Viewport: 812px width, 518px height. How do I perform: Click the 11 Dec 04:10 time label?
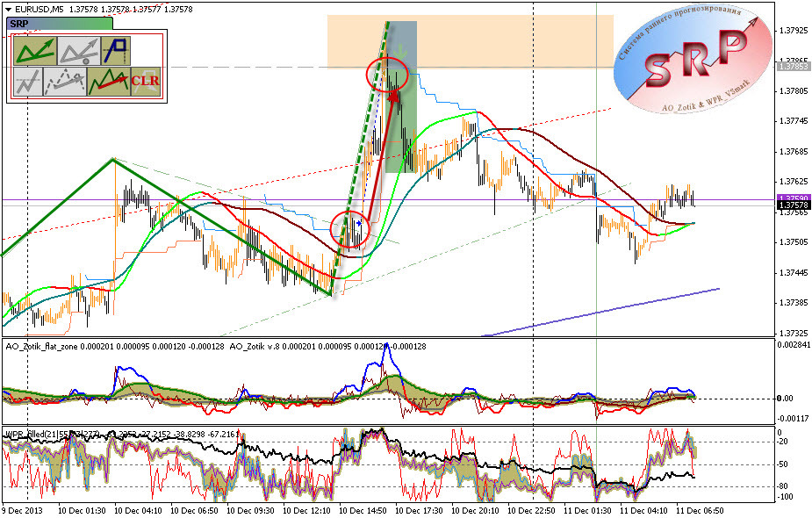click(644, 511)
